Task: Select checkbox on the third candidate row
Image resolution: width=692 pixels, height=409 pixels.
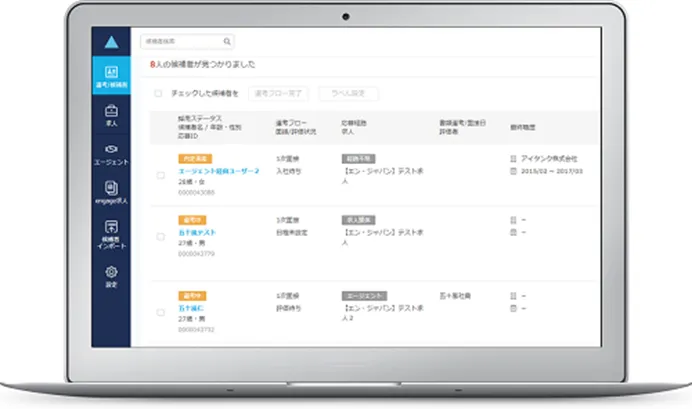Action: pyautogui.click(x=160, y=312)
